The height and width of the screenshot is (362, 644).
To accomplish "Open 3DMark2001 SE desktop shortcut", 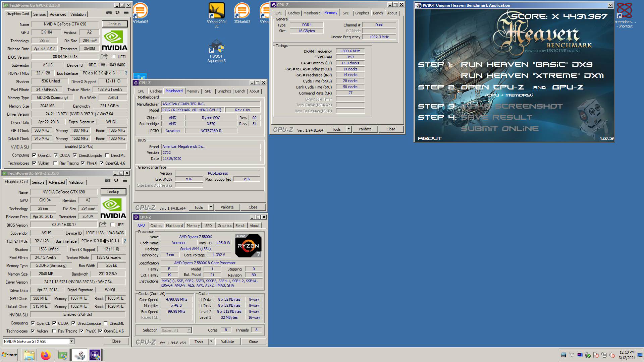I will (x=216, y=15).
